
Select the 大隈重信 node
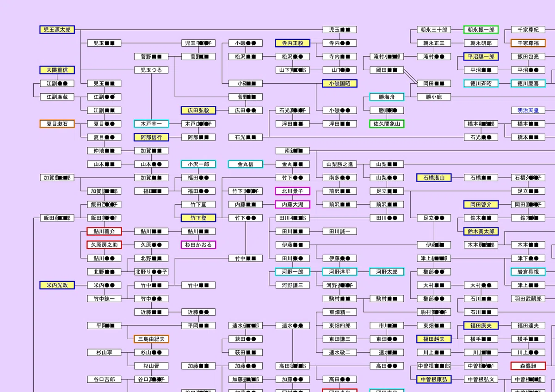coord(57,70)
